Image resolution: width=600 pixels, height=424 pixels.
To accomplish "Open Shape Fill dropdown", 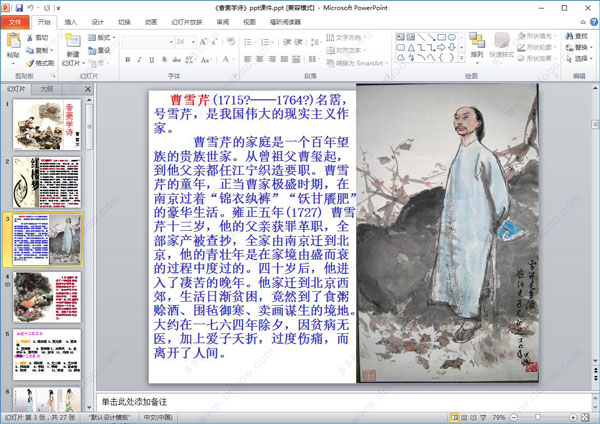I will pos(536,36).
